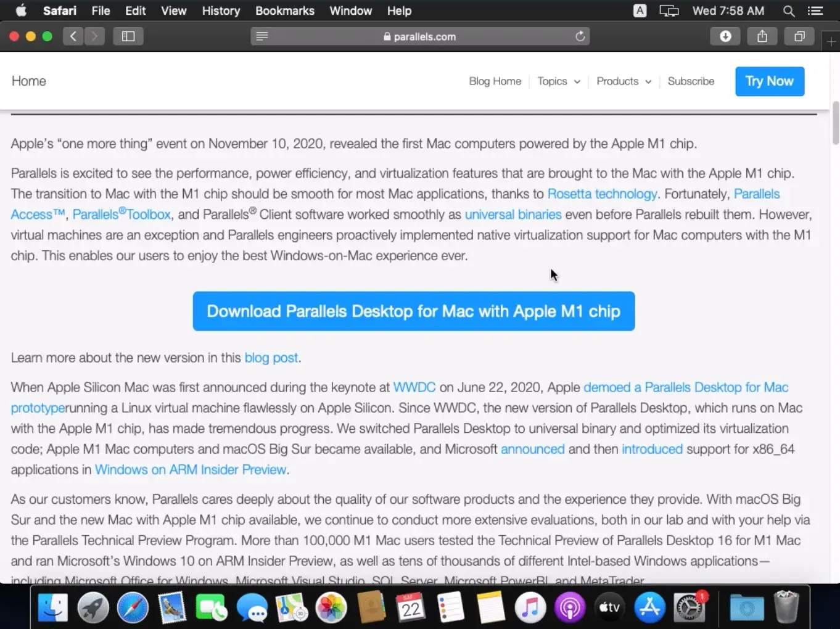Open Reader view icon in address bar

262,36
